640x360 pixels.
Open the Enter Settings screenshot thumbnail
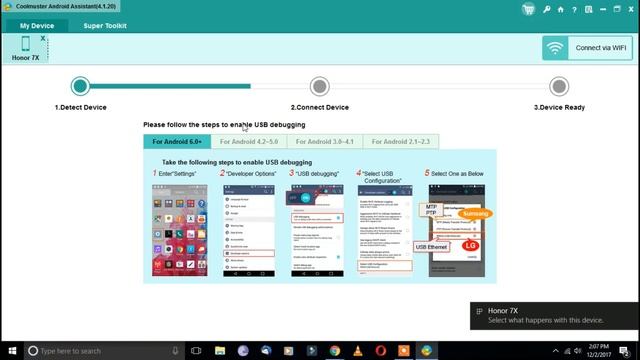click(x=180, y=231)
